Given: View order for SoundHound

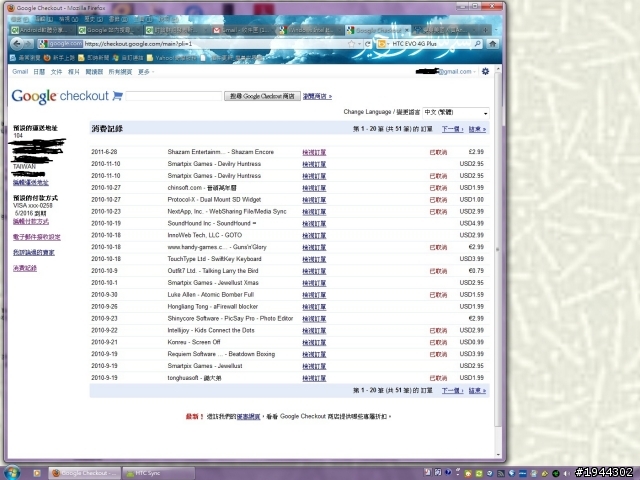Looking at the screenshot, I should point(314,224).
